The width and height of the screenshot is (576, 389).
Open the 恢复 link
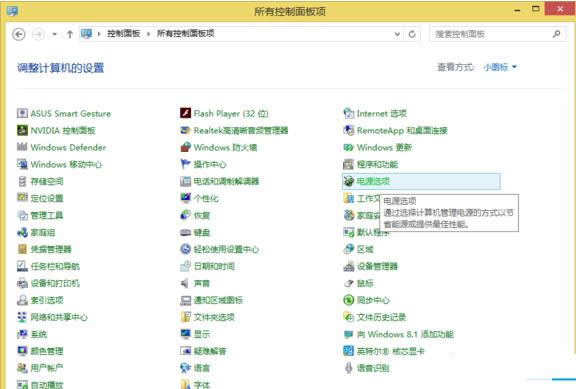pyautogui.click(x=202, y=215)
